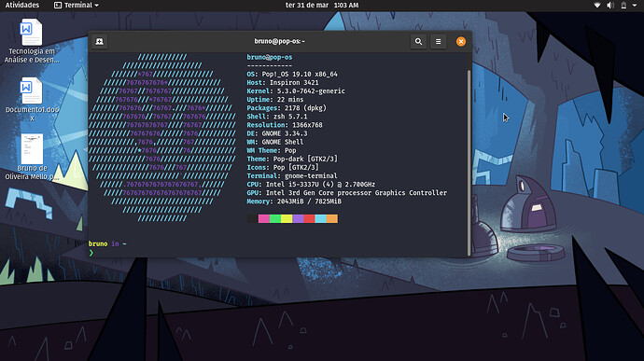Click the black color block
This screenshot has height=361, width=644.
(x=253, y=218)
